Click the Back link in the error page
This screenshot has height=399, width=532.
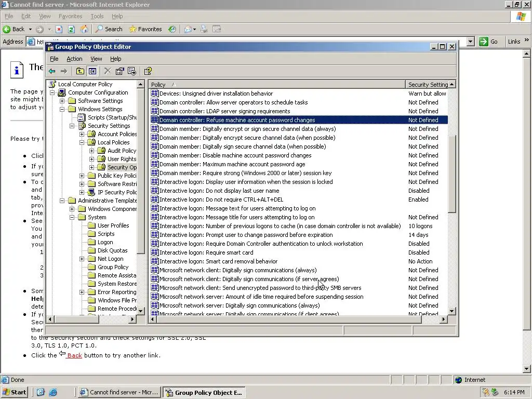tap(74, 355)
